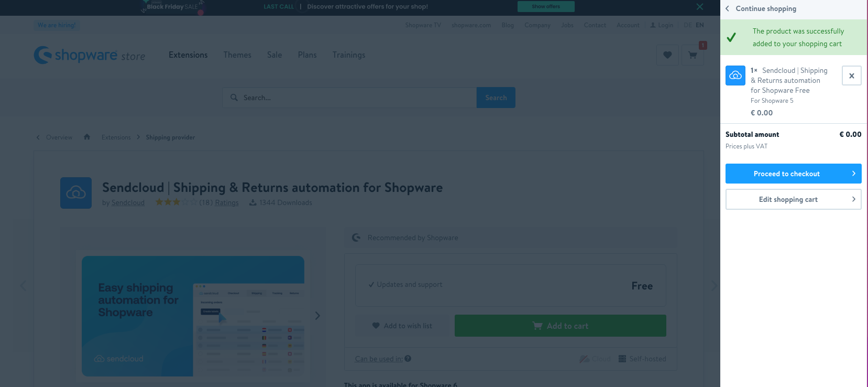
Task: Open the shopping cart icon in header
Action: coord(693,55)
